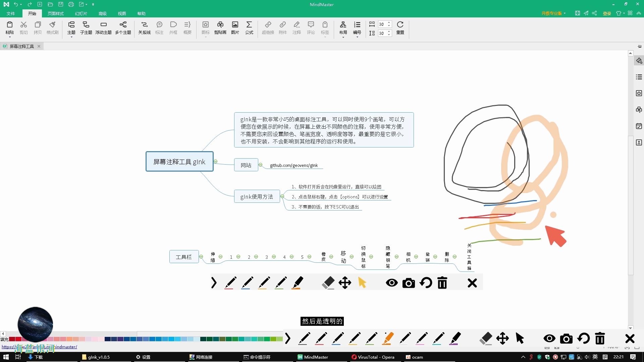Screen dimensions: 644x362
Task: Select the purple highlighter in the bottom gInk toolbar
Action: click(455, 339)
